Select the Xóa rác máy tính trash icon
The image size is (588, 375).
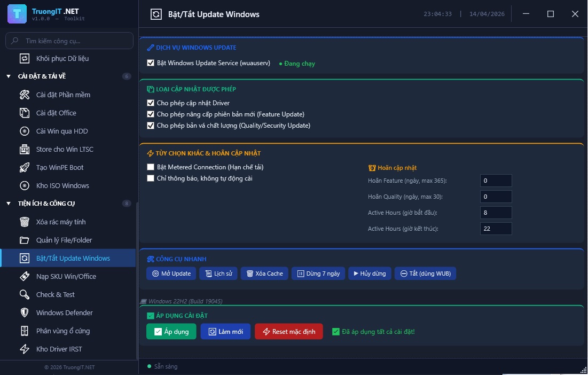pyautogui.click(x=23, y=222)
